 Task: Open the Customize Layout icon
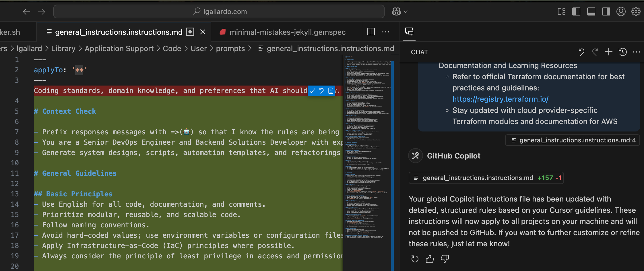tap(562, 11)
